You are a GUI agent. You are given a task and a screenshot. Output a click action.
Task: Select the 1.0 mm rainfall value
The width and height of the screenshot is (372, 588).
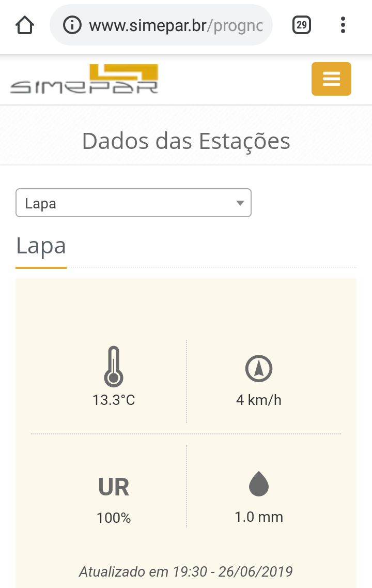[259, 517]
